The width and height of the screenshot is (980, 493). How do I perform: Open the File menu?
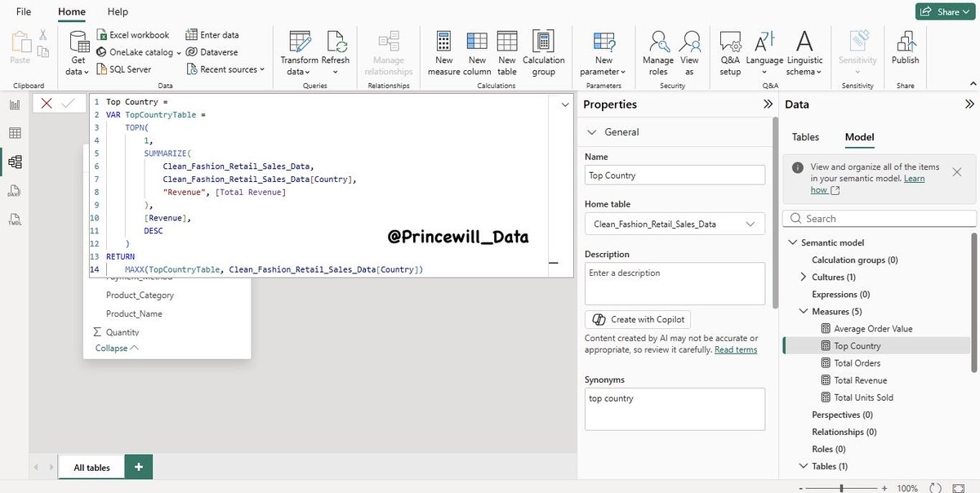pyautogui.click(x=24, y=12)
